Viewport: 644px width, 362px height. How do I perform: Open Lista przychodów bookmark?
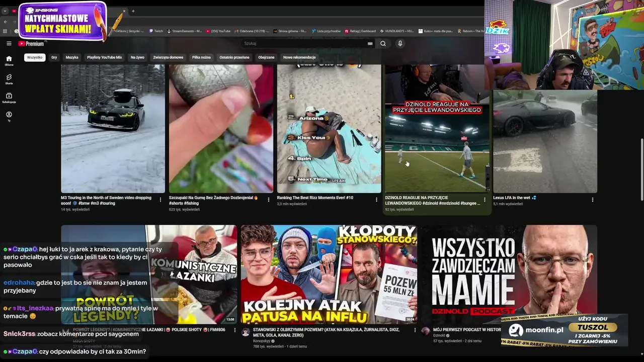tap(326, 31)
